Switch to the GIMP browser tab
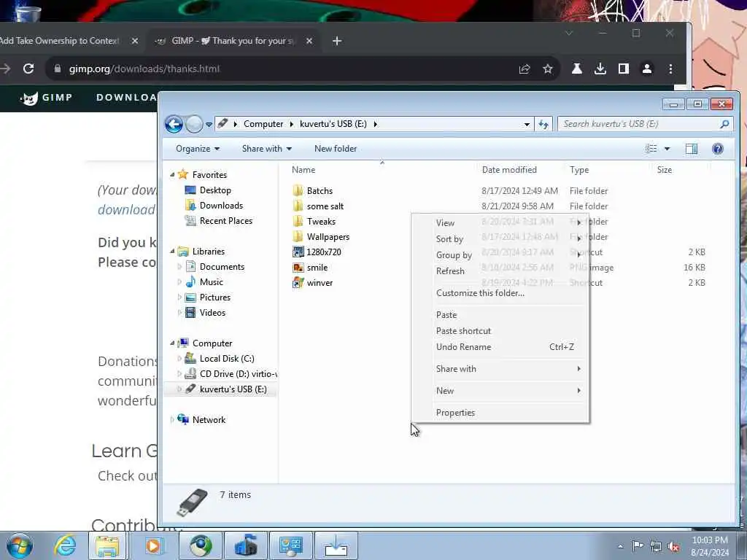The height and width of the screenshot is (560, 747). [x=231, y=41]
